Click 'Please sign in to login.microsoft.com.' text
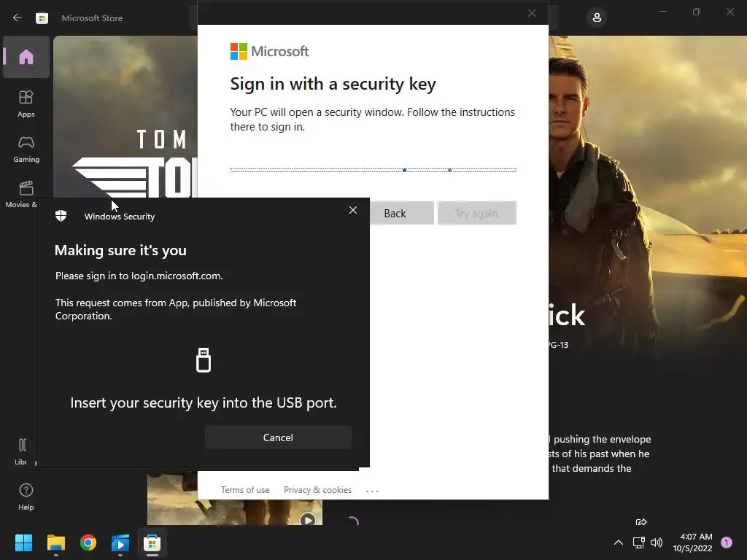Screen dimensions: 747x560 pyautogui.click(x=139, y=276)
